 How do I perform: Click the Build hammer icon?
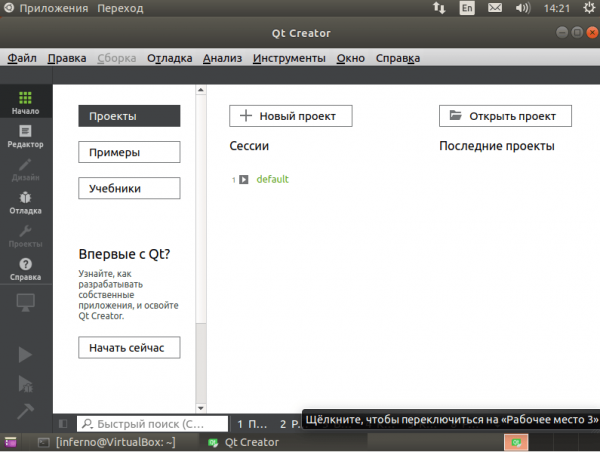click(26, 411)
